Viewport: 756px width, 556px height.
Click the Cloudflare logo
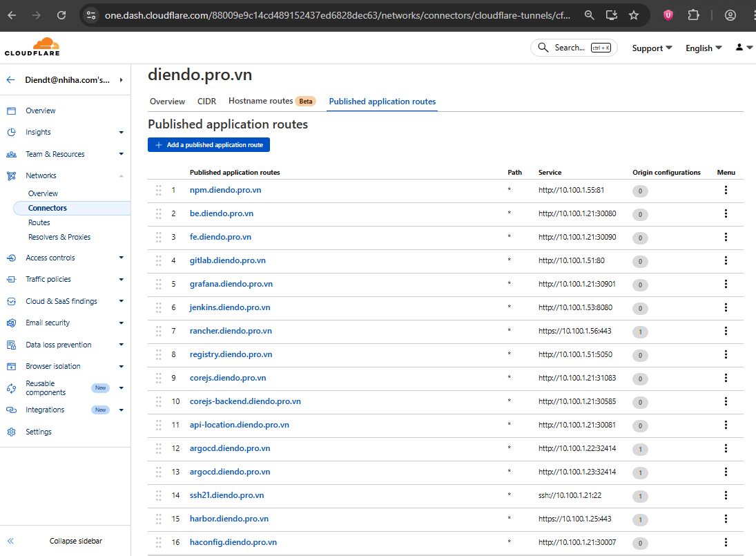click(32, 47)
